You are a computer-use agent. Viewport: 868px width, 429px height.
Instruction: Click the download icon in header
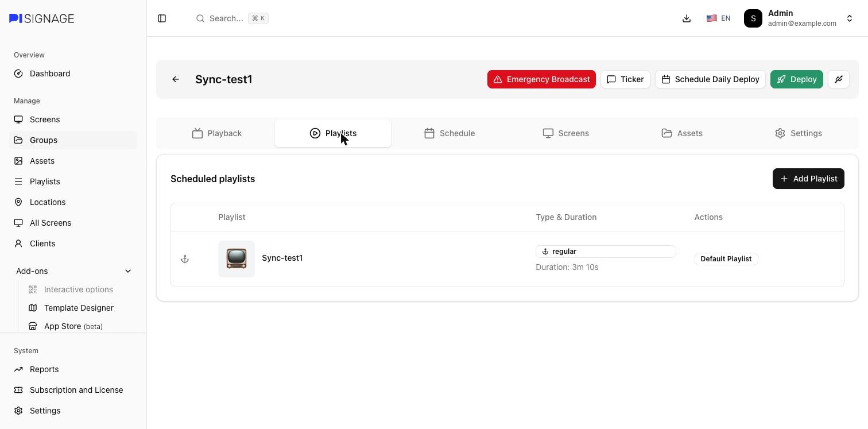click(687, 18)
